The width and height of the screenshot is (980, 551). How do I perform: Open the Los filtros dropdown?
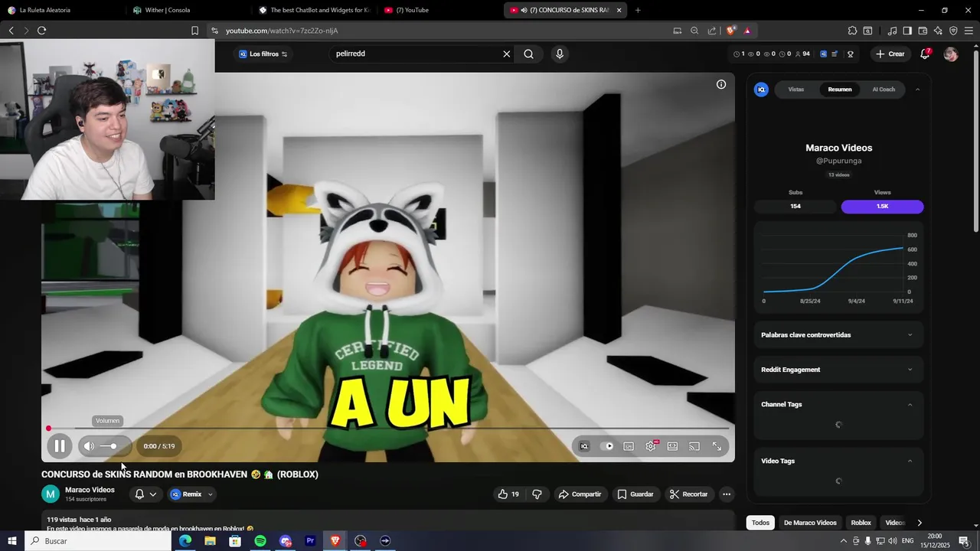(x=263, y=54)
